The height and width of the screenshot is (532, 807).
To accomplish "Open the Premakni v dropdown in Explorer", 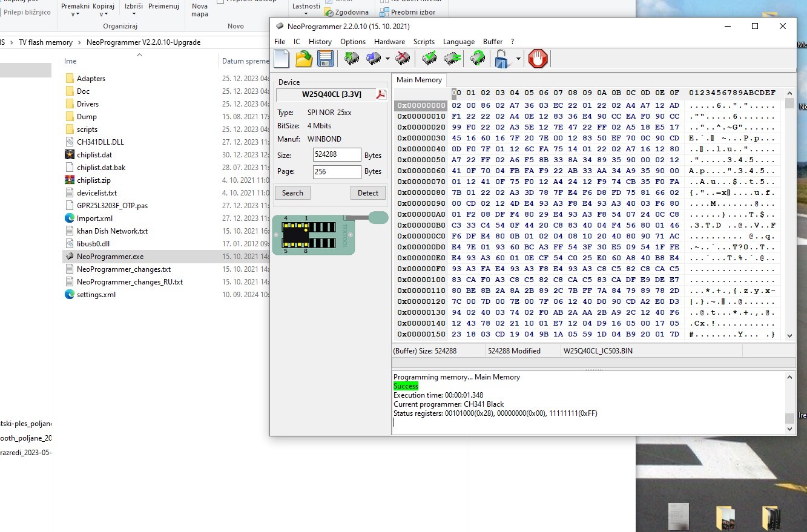I will 75,10.
